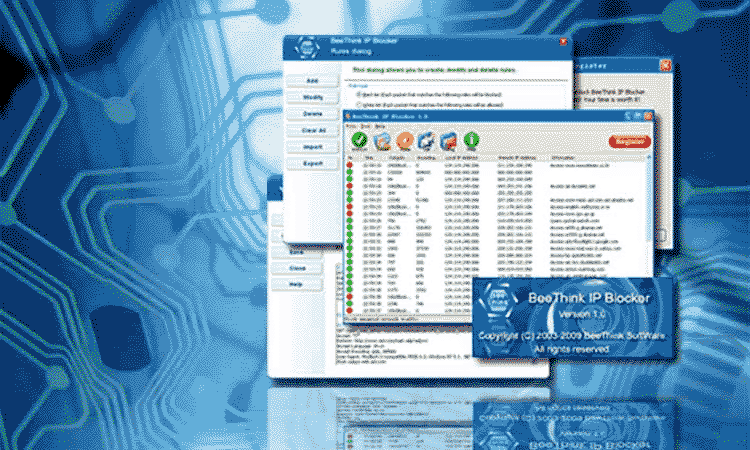Viewport: 750px width, 450px height.
Task: Close the Rules dialog with red X
Action: point(564,42)
